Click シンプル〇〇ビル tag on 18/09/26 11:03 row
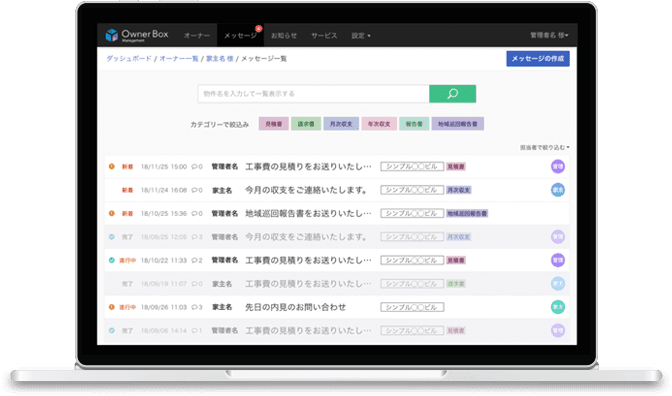Viewport: 672px width, 396px height. click(x=412, y=307)
